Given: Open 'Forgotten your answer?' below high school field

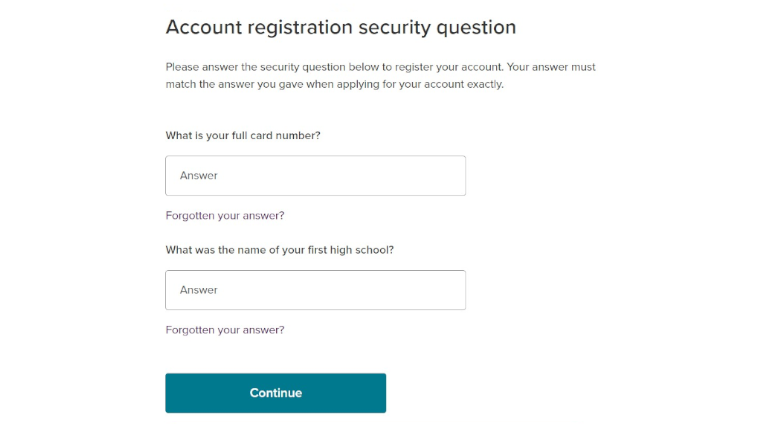Looking at the screenshot, I should pos(225,330).
